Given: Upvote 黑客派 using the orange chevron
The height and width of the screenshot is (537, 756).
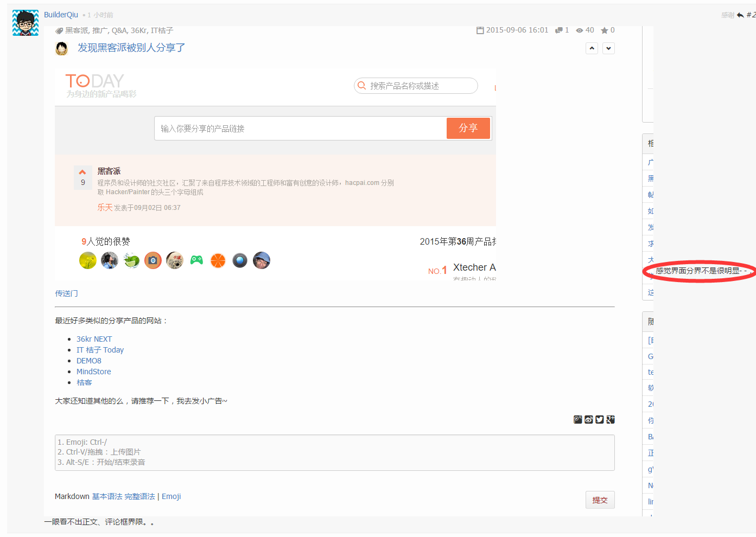Looking at the screenshot, I should [x=82, y=172].
